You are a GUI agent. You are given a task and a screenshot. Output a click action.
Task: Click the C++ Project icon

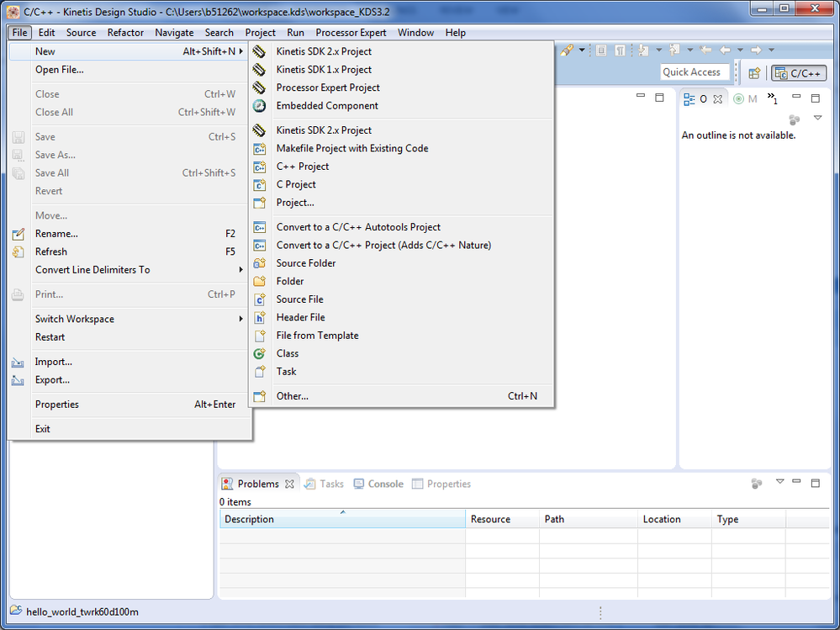click(x=259, y=167)
